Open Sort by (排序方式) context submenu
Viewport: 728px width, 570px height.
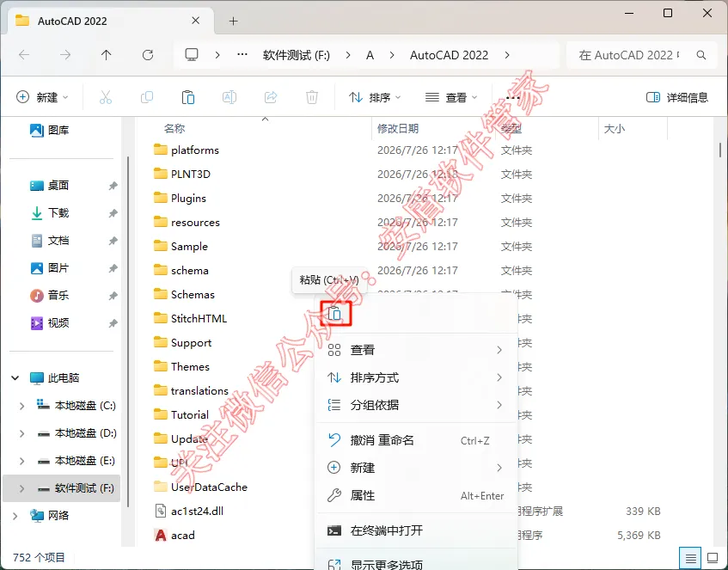[416, 377]
